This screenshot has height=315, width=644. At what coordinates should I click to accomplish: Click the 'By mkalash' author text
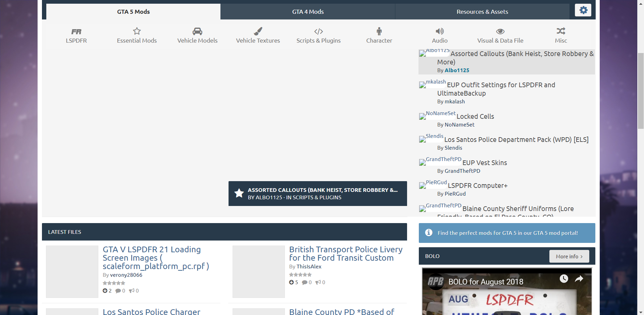coord(451,102)
